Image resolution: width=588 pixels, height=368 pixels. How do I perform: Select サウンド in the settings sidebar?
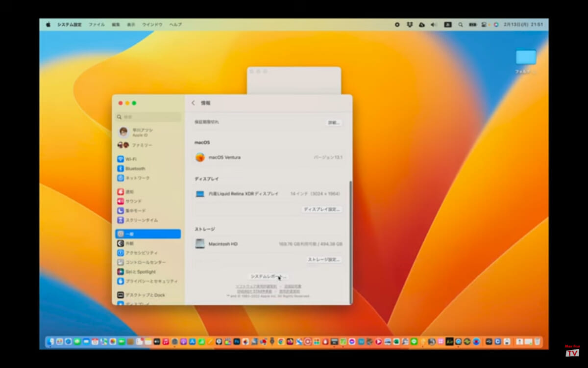[148, 201]
